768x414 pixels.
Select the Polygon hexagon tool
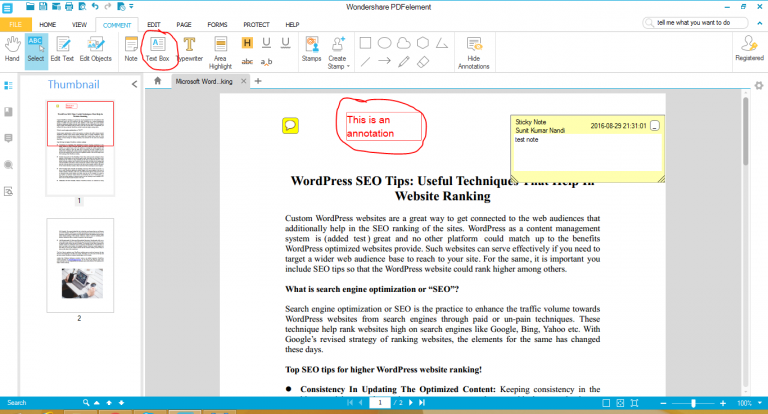point(423,43)
